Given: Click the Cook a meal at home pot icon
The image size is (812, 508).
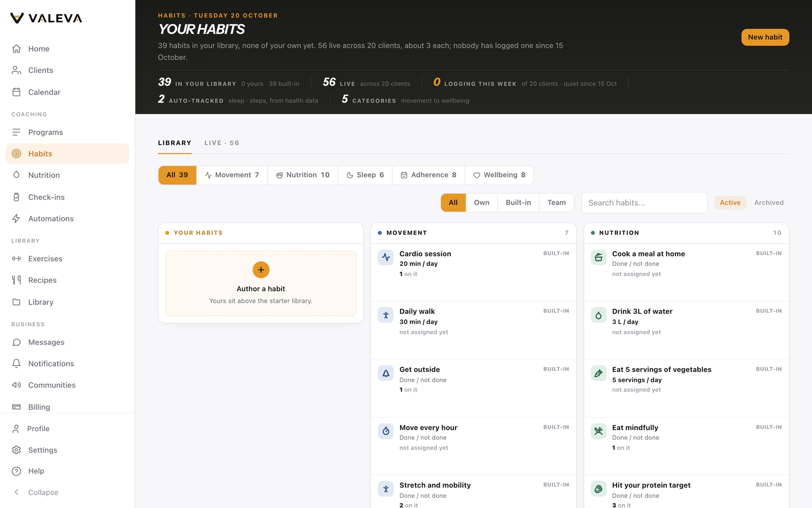Looking at the screenshot, I should [598, 257].
